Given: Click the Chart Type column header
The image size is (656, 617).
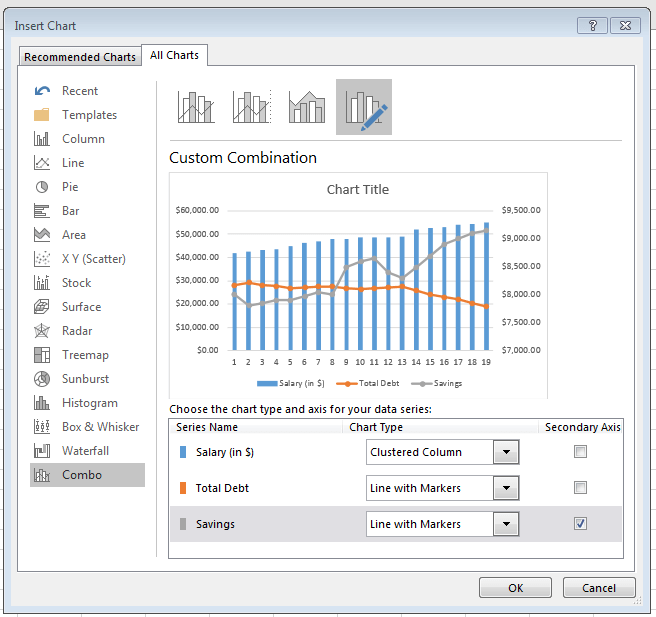Looking at the screenshot, I should 376,427.
